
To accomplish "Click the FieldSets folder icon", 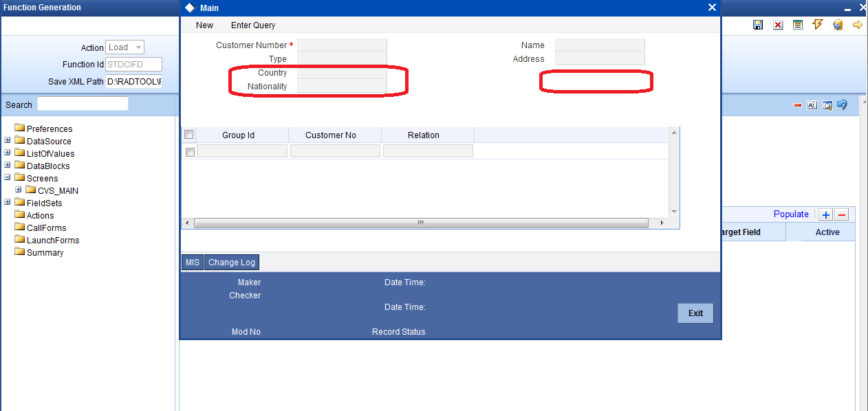I will coord(20,203).
